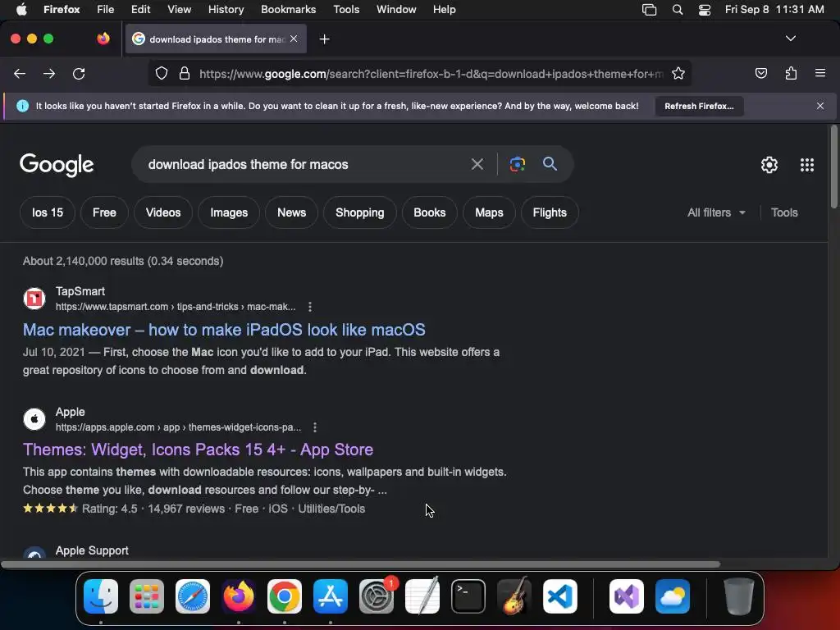Expand the All filters dropdown
The image size is (840, 630).
[x=716, y=212]
